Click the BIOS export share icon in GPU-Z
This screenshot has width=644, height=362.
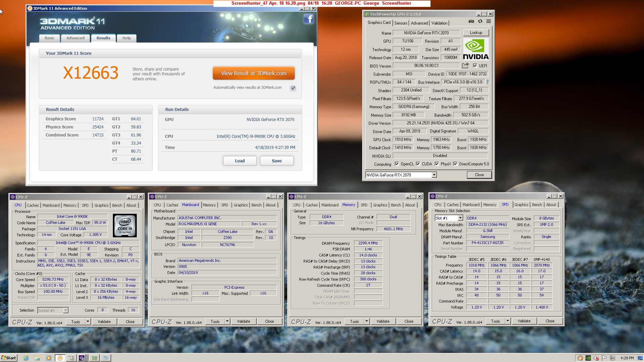click(x=465, y=66)
